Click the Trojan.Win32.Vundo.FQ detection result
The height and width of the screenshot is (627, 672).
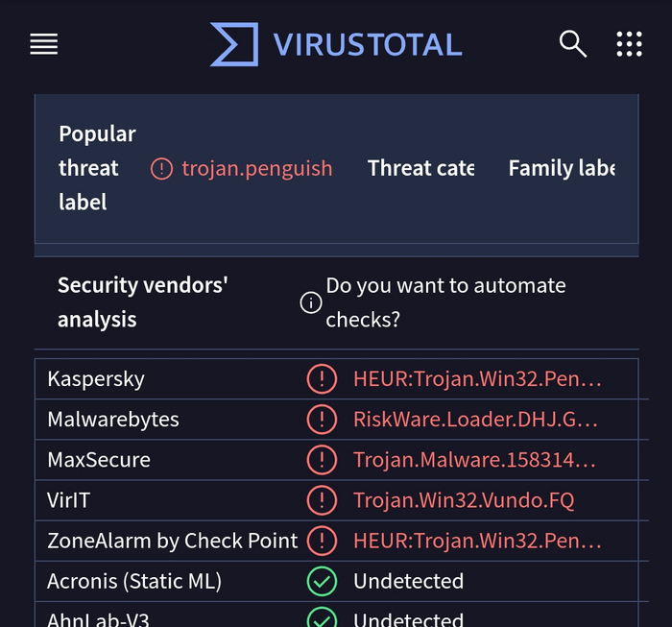tap(464, 500)
